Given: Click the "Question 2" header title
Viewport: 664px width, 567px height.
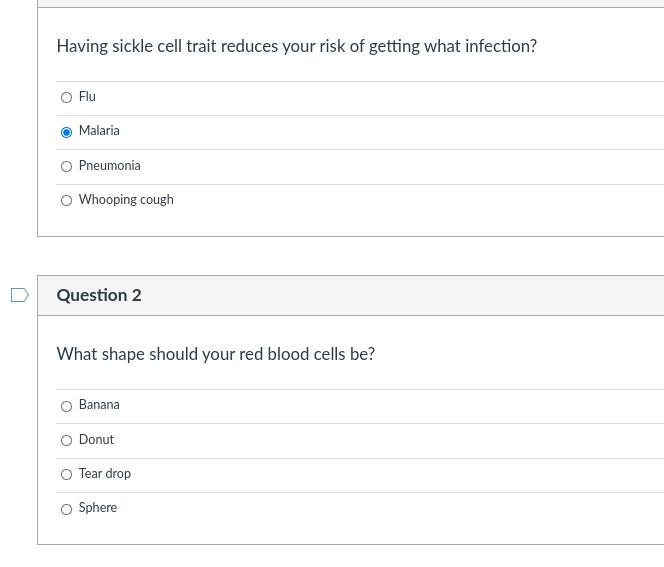Looking at the screenshot, I should (x=99, y=295).
